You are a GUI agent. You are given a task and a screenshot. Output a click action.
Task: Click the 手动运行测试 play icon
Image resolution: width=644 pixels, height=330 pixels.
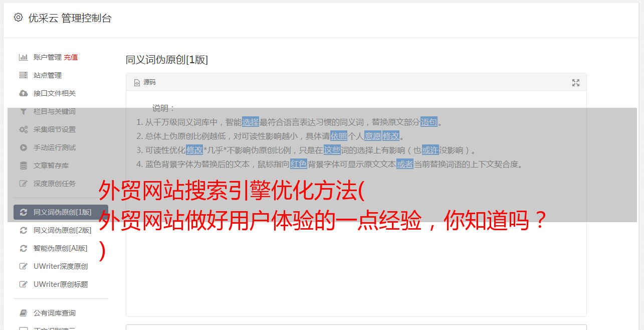pos(23,147)
